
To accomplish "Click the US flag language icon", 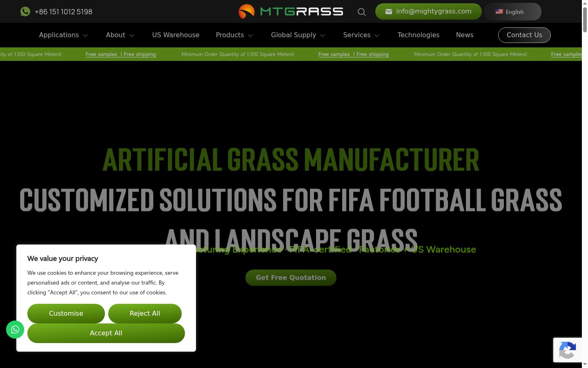I will [x=499, y=11].
